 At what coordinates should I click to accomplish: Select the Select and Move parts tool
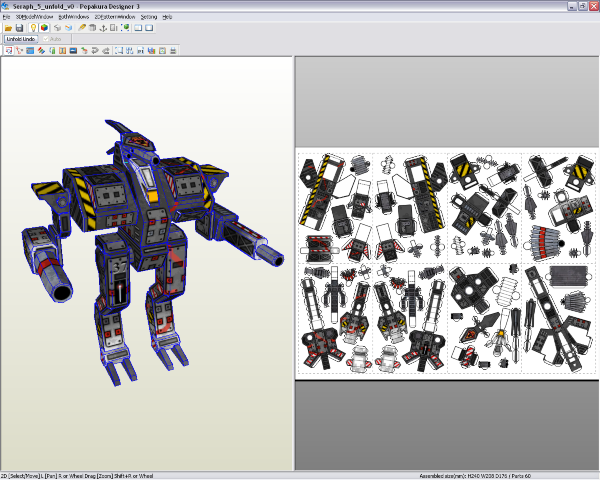click(x=9, y=51)
